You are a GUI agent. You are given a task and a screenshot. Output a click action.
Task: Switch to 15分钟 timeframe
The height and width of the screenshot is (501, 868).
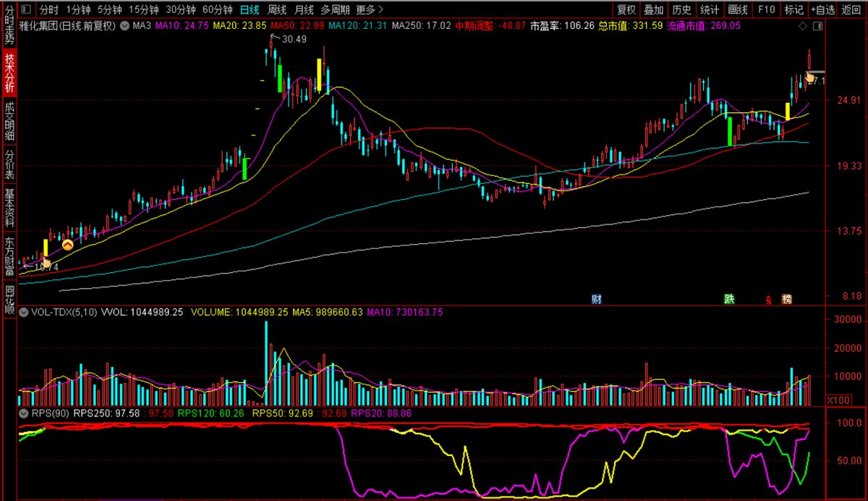(x=144, y=9)
